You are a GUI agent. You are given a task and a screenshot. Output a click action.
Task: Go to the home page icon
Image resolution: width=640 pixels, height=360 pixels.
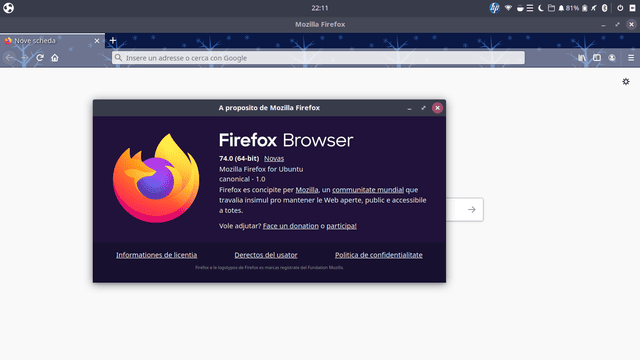click(55, 58)
